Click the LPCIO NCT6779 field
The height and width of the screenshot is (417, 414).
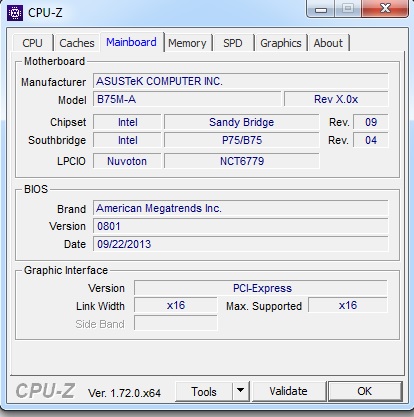(x=242, y=161)
